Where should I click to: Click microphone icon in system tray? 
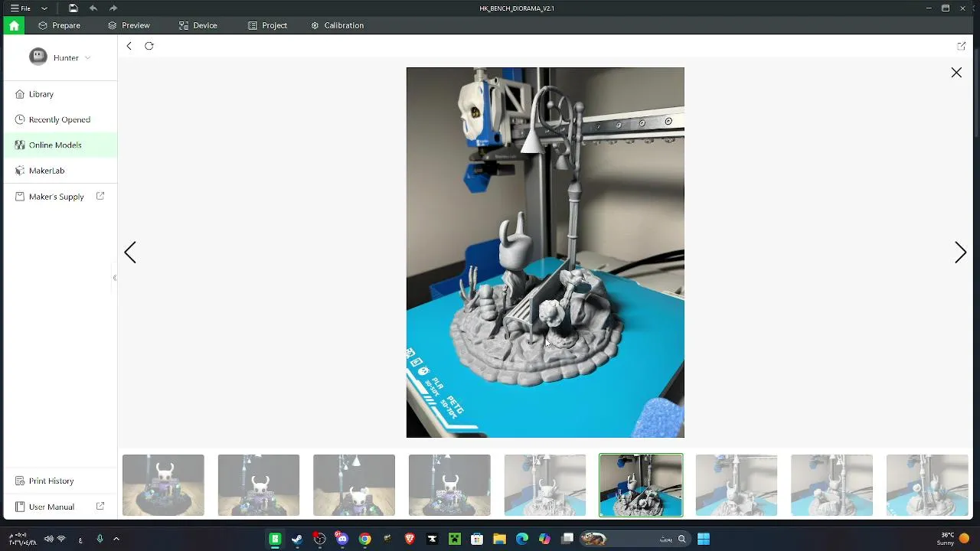(100, 539)
